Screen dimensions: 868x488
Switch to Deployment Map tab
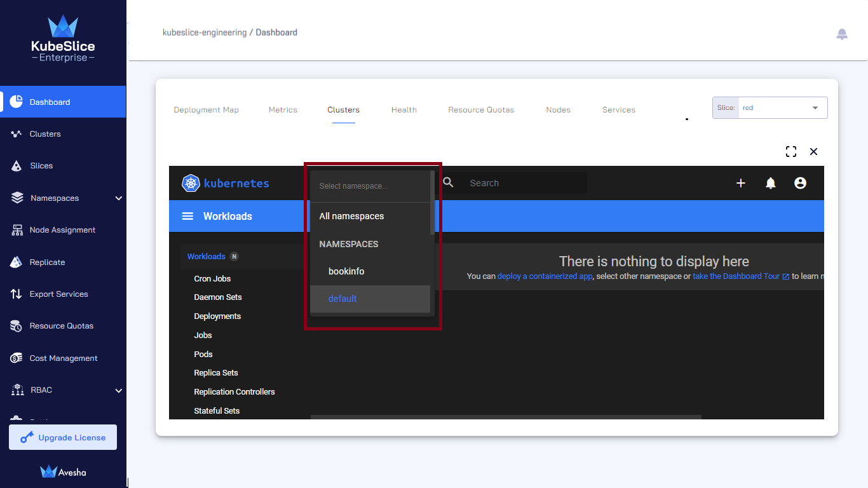click(x=207, y=110)
